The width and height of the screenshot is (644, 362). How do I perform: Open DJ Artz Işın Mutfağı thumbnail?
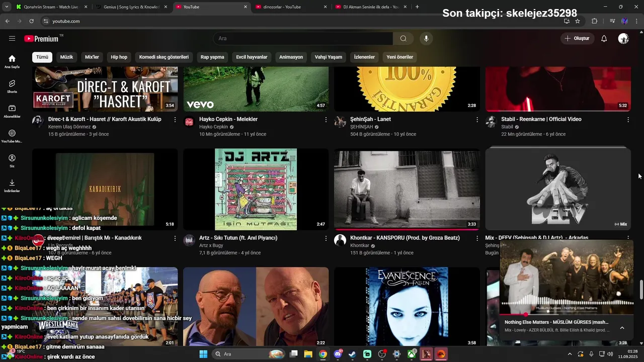(x=256, y=189)
